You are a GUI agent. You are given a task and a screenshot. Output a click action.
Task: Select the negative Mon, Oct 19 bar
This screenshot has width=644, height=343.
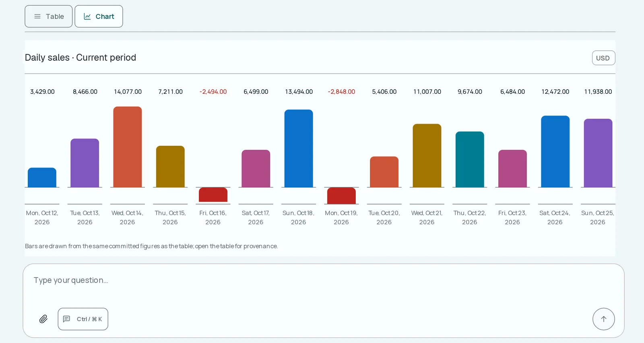point(341,196)
